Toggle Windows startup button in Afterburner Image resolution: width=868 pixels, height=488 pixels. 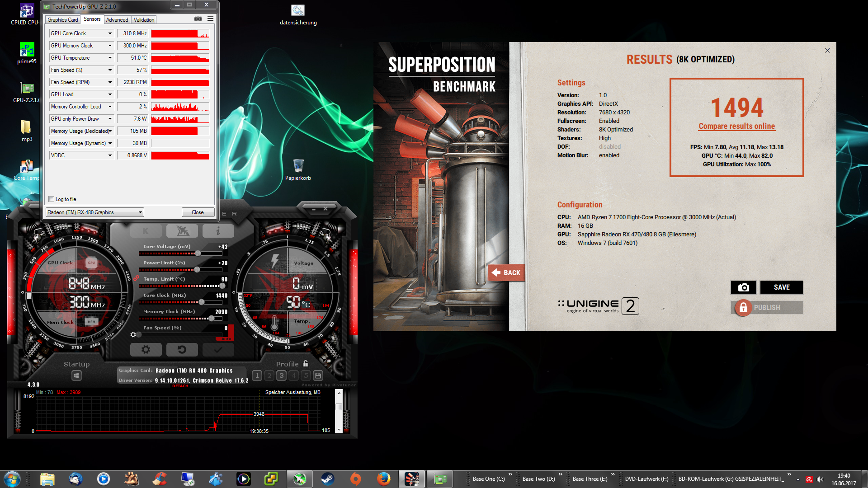(76, 375)
